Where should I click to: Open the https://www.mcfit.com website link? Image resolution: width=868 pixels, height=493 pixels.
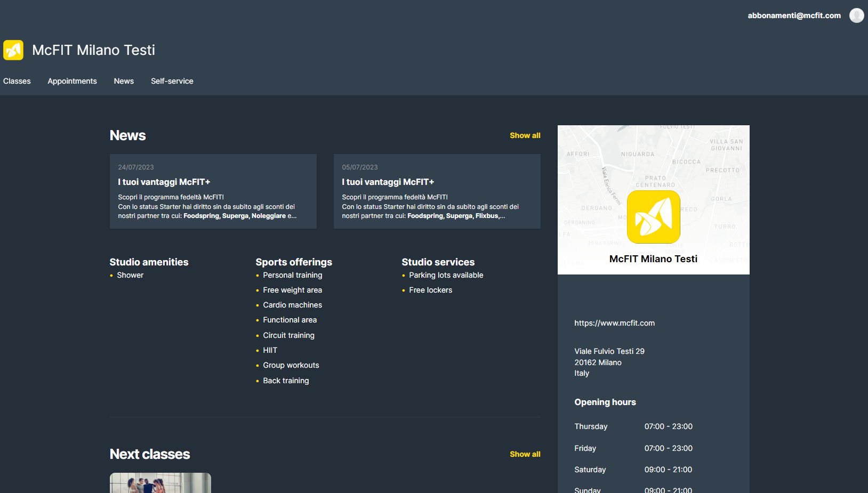[614, 323]
